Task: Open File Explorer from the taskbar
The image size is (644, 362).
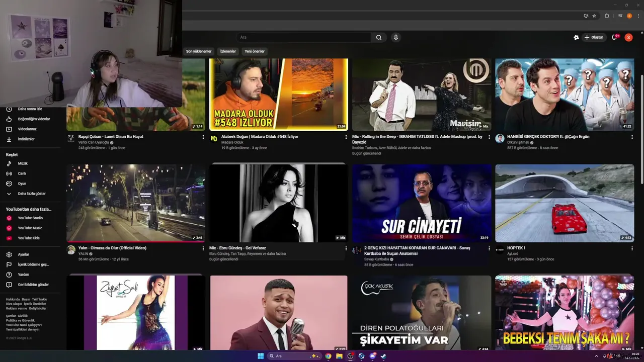Action: 339,356
